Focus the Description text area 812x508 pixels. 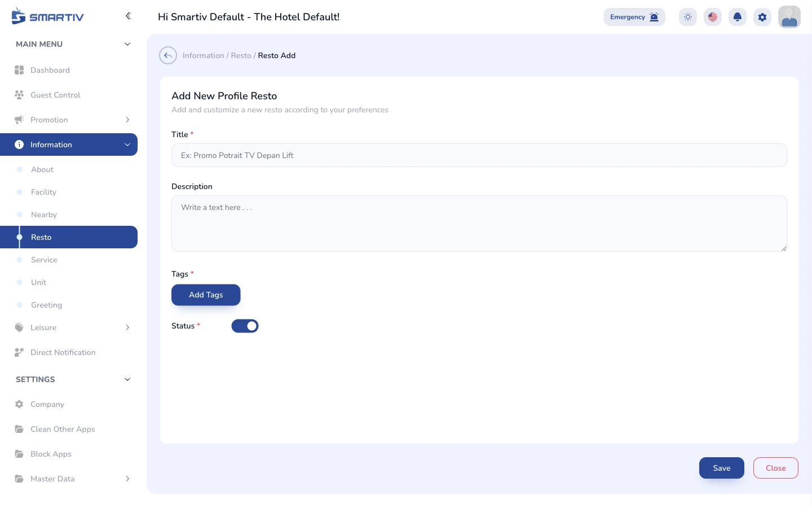[x=479, y=224]
